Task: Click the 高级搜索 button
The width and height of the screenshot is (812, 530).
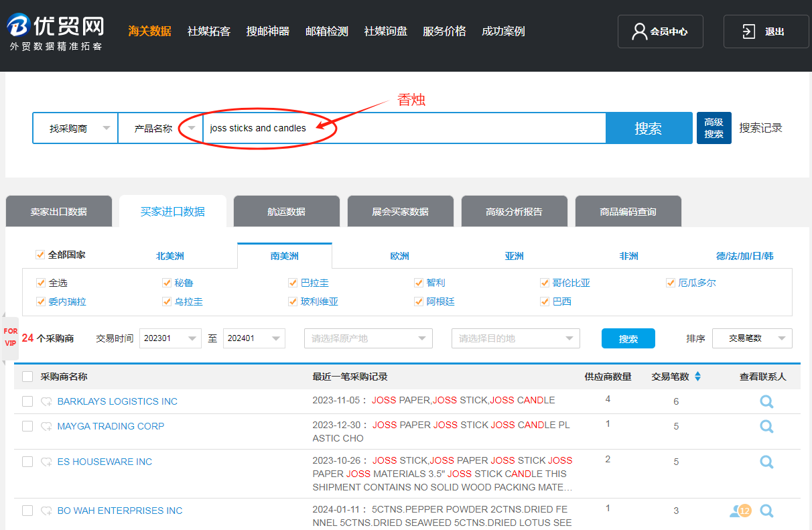Action: pos(714,128)
